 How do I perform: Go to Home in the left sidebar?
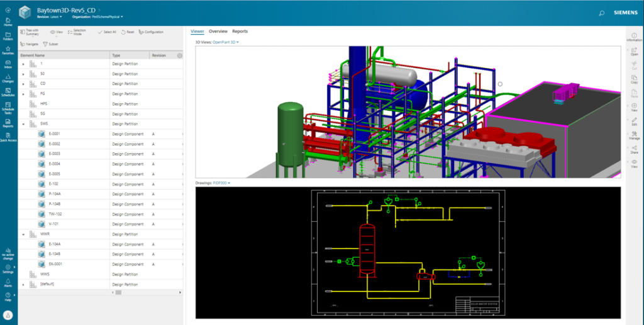click(x=8, y=22)
